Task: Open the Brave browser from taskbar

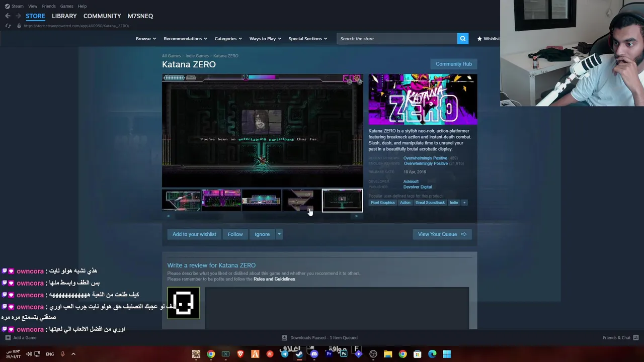Action: [240, 354]
